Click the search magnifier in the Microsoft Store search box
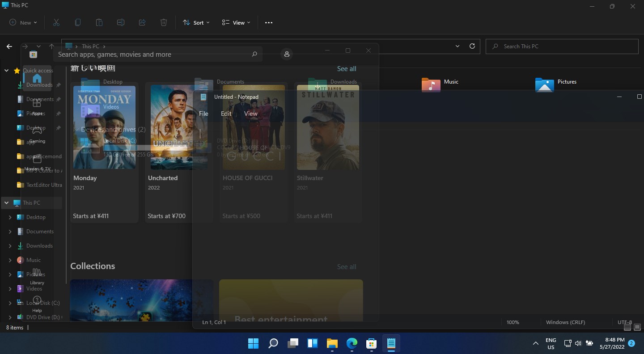The image size is (644, 354). [x=254, y=54]
